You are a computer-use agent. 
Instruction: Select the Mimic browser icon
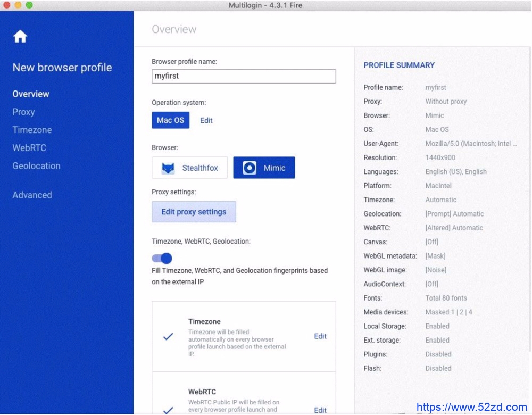[x=250, y=168]
